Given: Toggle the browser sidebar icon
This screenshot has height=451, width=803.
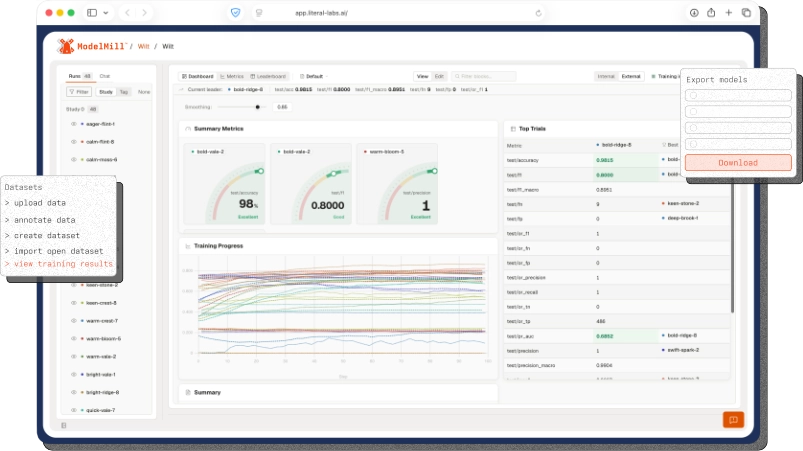Looking at the screenshot, I should coord(92,13).
